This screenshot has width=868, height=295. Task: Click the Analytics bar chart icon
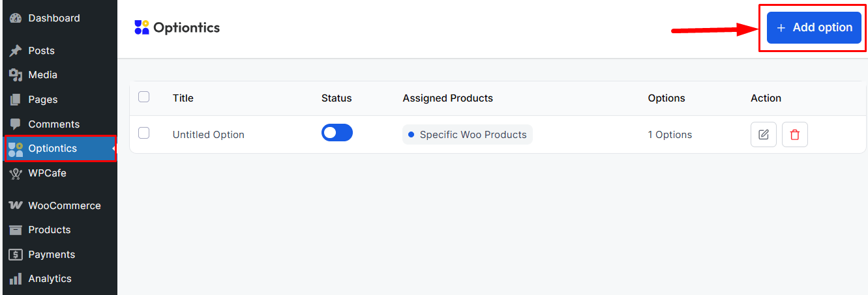point(16,279)
